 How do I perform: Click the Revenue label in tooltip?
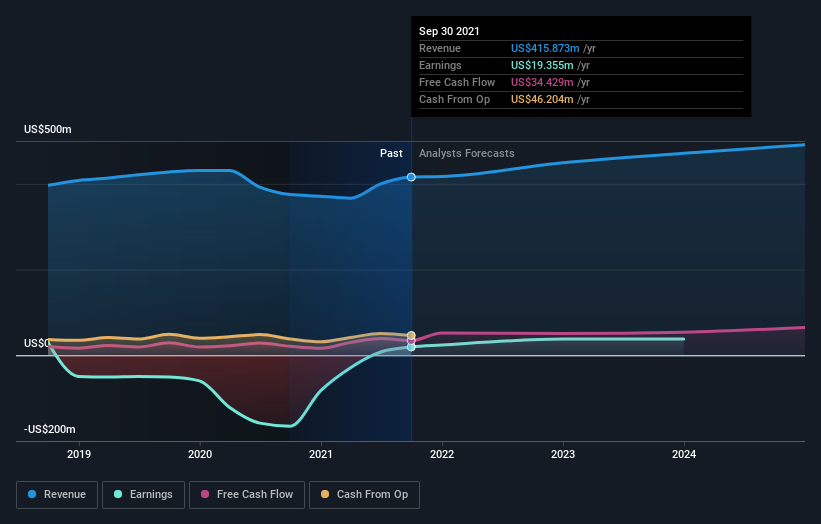click(x=440, y=48)
